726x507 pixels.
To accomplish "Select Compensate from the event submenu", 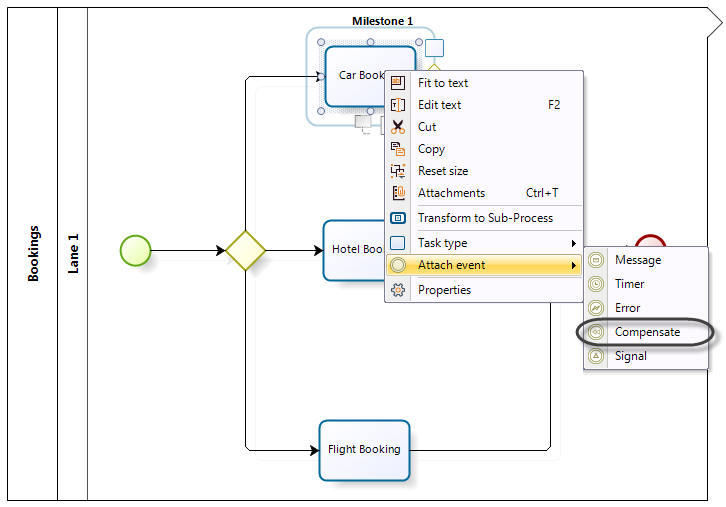I will coord(647,332).
